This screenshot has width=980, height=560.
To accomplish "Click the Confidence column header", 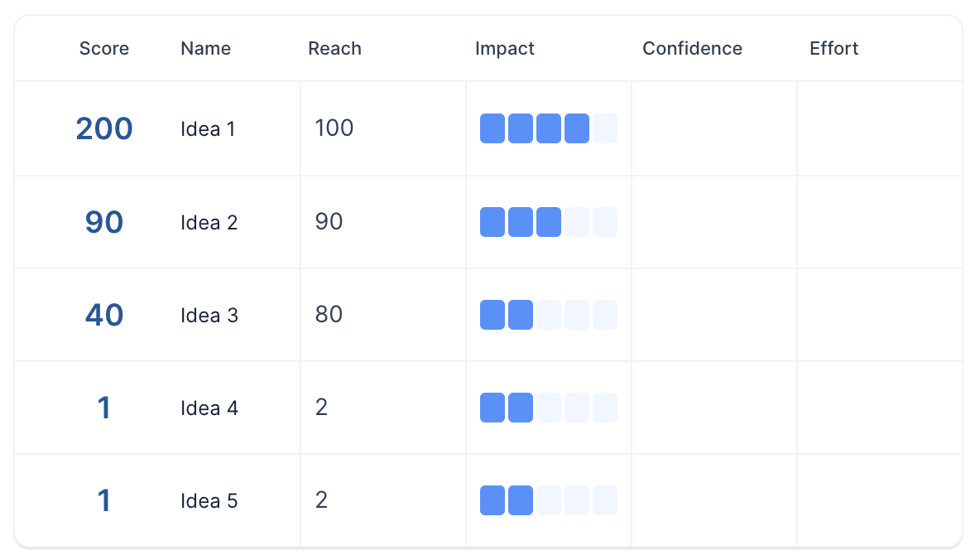I will click(x=692, y=48).
